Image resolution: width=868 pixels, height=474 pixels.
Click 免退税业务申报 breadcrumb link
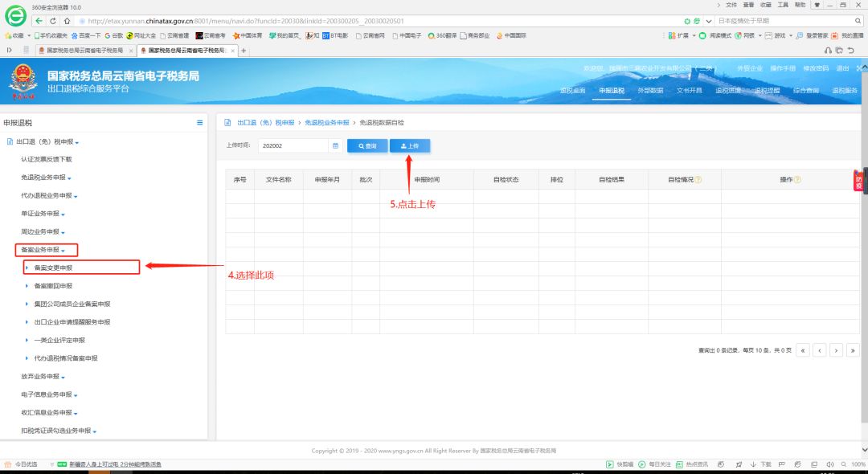pos(326,123)
